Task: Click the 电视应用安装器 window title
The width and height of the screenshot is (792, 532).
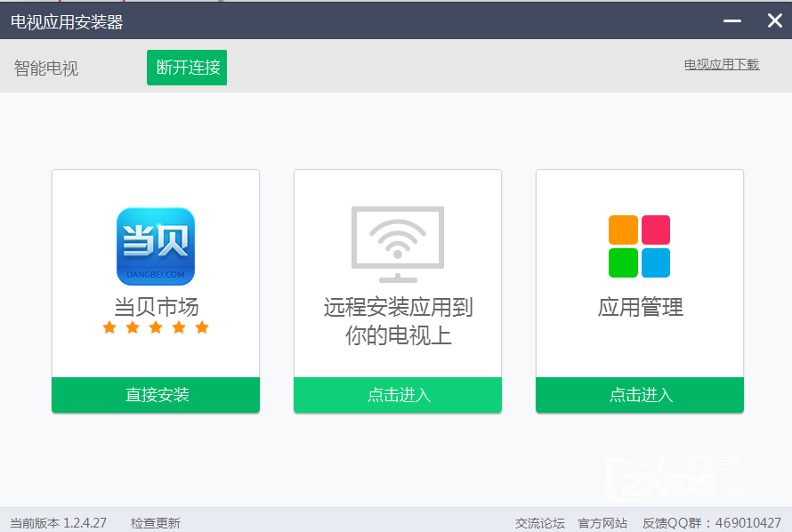Action: (67, 22)
